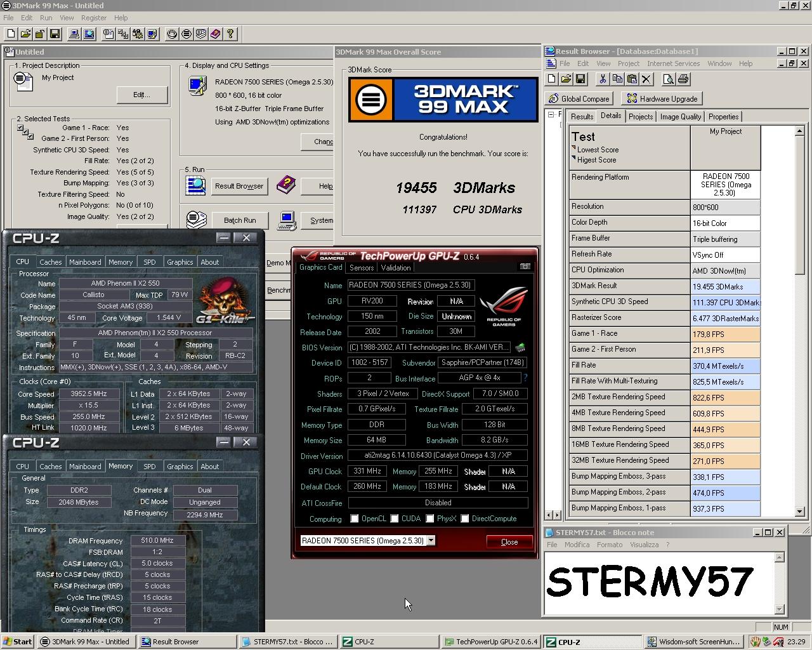
Task: Switch to Wisdom-soft ScreenHunter taskbar item
Action: [x=694, y=642]
